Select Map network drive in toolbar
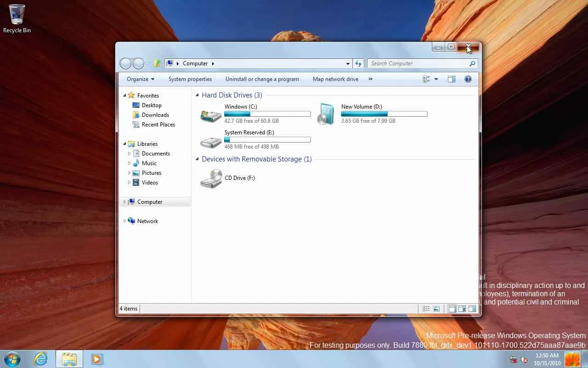Image resolution: width=588 pixels, height=368 pixels. click(335, 79)
